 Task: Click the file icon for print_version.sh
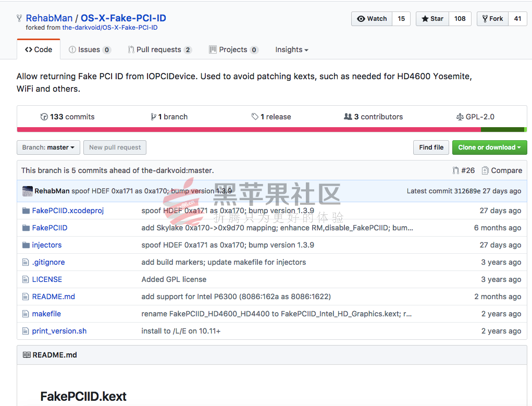tap(26, 331)
